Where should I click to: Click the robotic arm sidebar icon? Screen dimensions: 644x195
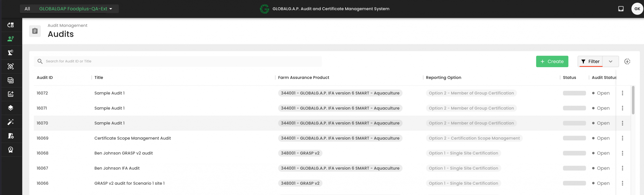(x=11, y=53)
